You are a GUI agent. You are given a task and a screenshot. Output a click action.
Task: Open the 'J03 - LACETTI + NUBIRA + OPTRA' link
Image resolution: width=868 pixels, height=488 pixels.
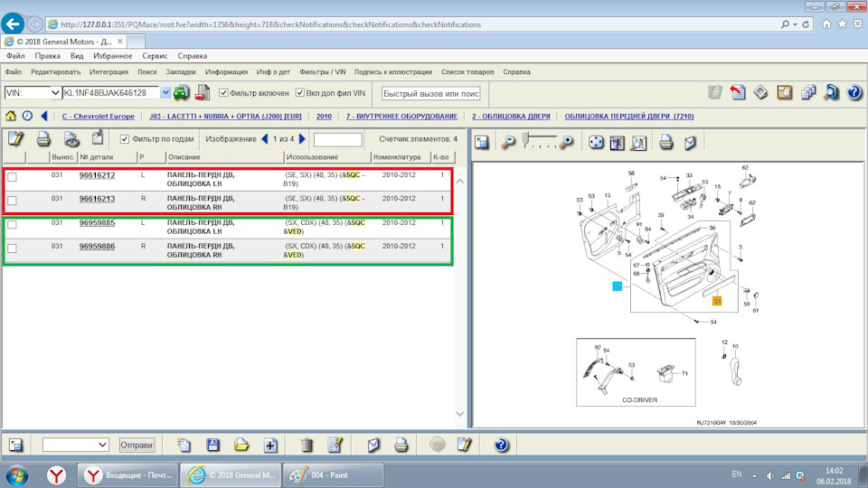(225, 117)
